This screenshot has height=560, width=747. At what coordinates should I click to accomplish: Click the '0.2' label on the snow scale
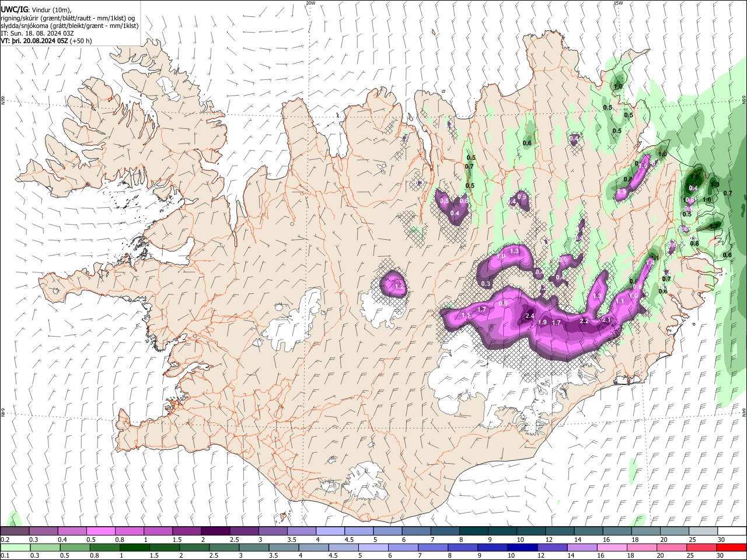(x=5, y=540)
